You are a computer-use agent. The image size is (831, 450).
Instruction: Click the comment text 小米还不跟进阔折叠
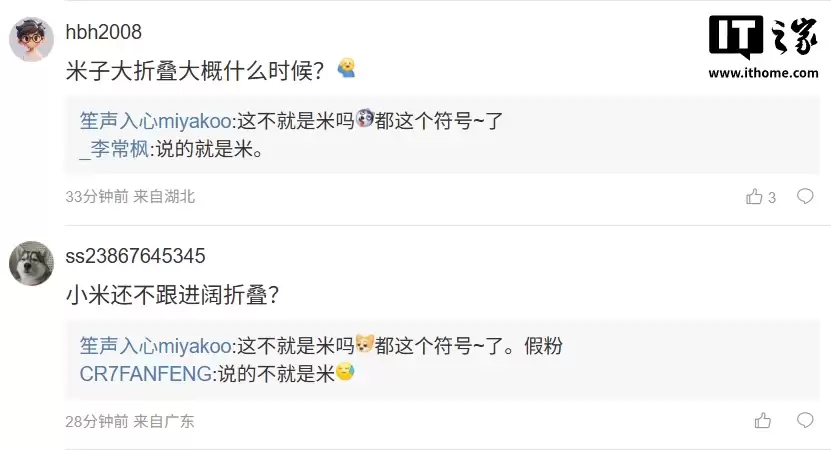tap(172, 295)
